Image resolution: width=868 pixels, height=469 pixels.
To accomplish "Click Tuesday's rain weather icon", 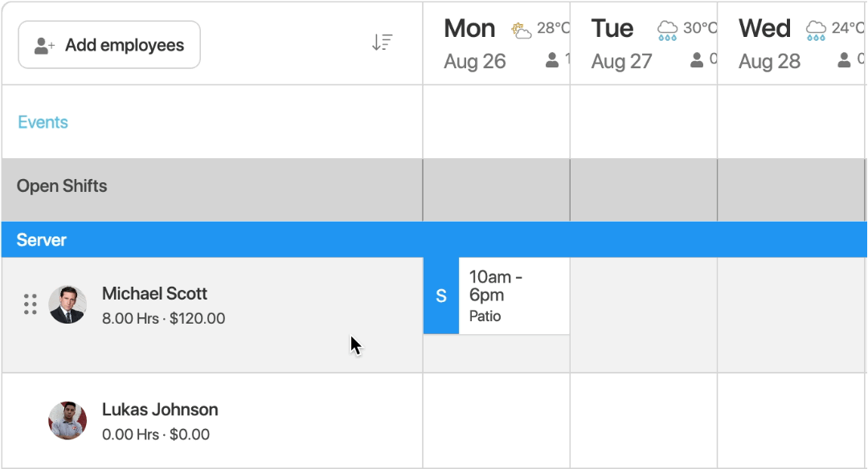I will (x=666, y=29).
